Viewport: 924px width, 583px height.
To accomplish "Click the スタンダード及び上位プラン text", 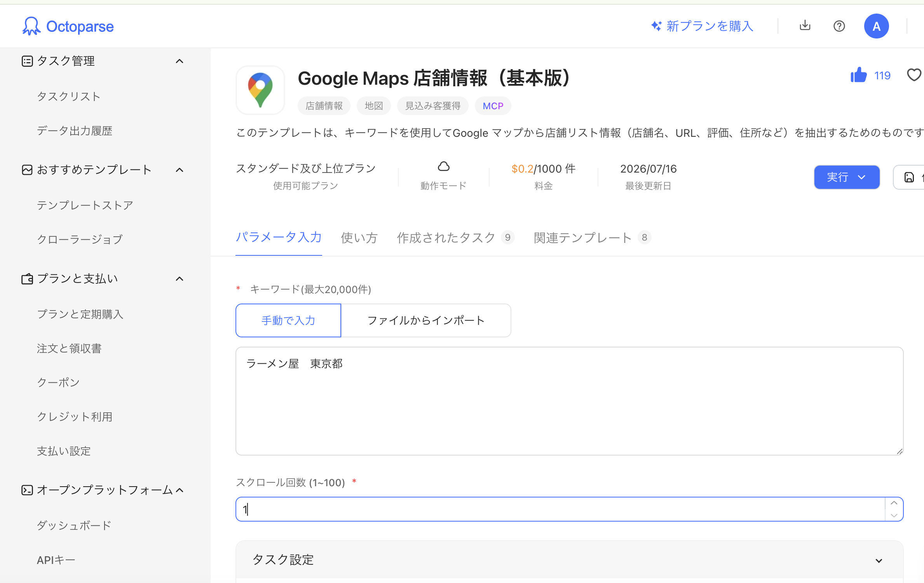I will [x=305, y=168].
